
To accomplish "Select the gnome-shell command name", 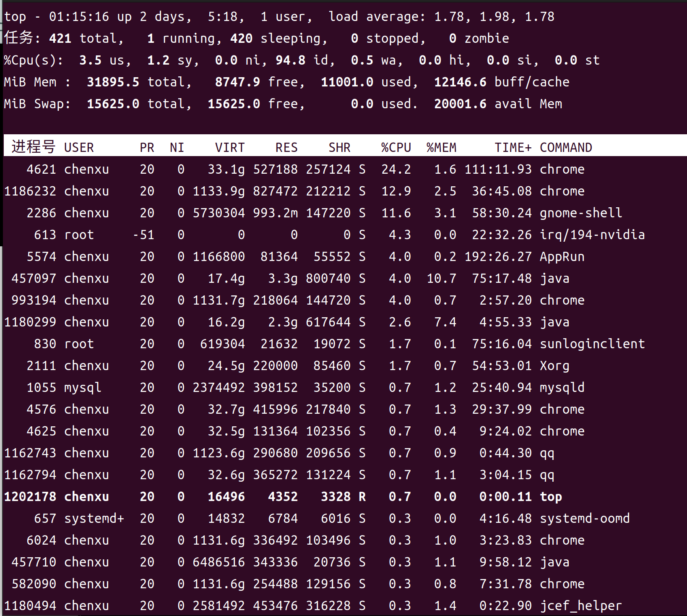I will [x=581, y=213].
